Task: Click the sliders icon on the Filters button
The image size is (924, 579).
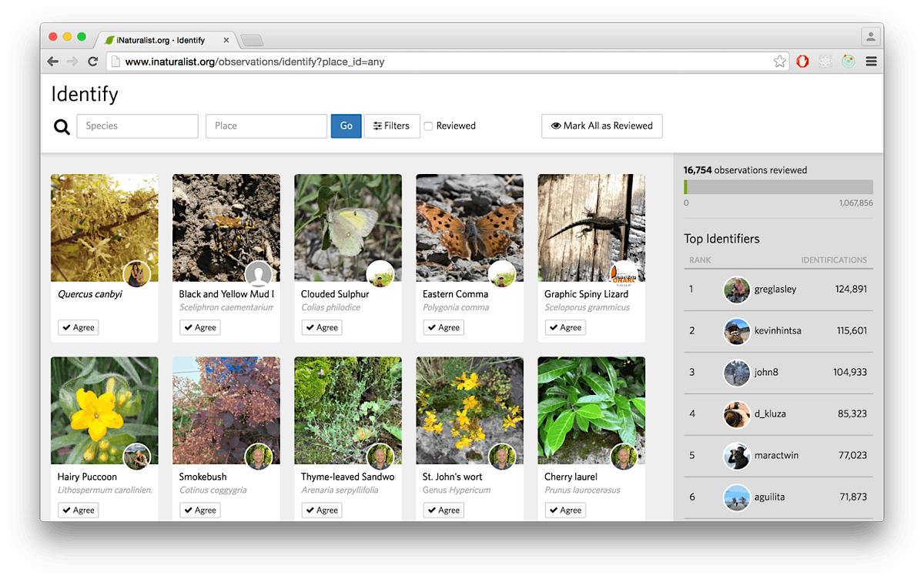Action: point(377,126)
